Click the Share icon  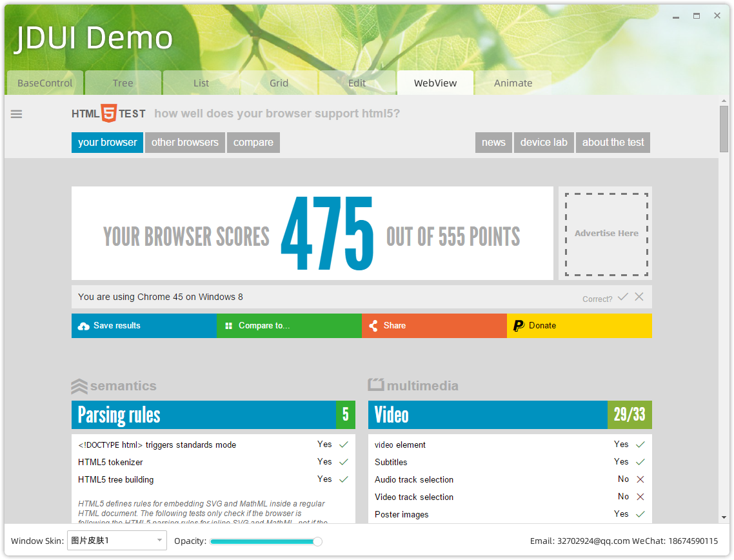pos(373,326)
